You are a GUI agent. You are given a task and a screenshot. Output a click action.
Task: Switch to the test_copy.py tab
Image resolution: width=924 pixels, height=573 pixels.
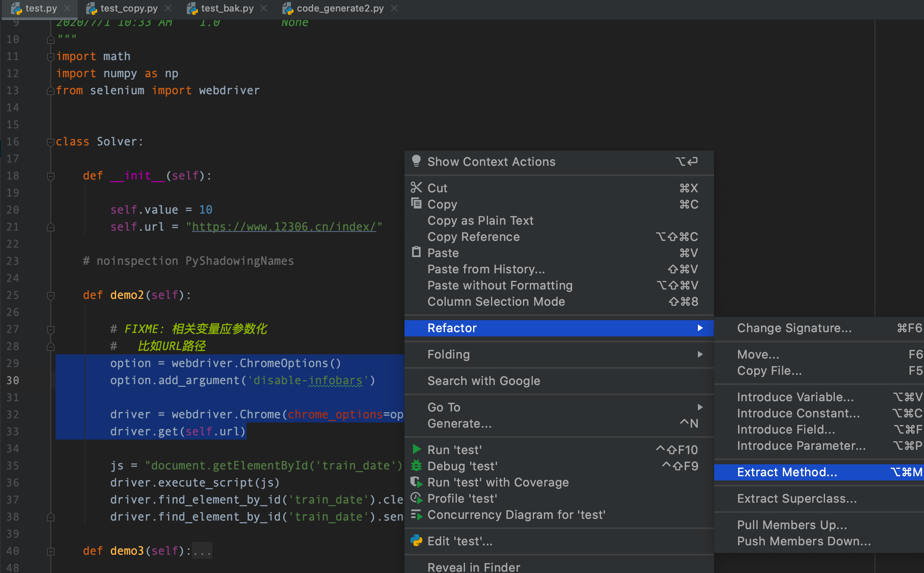pyautogui.click(x=129, y=9)
